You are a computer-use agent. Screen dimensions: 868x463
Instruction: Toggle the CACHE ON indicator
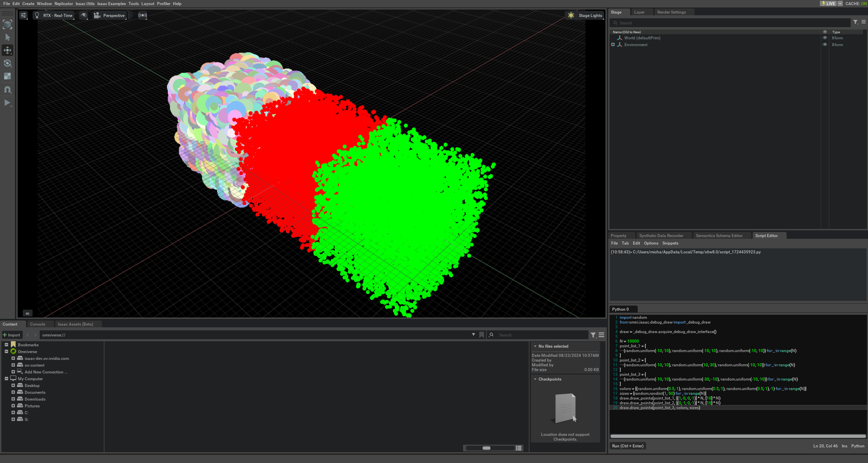856,3
